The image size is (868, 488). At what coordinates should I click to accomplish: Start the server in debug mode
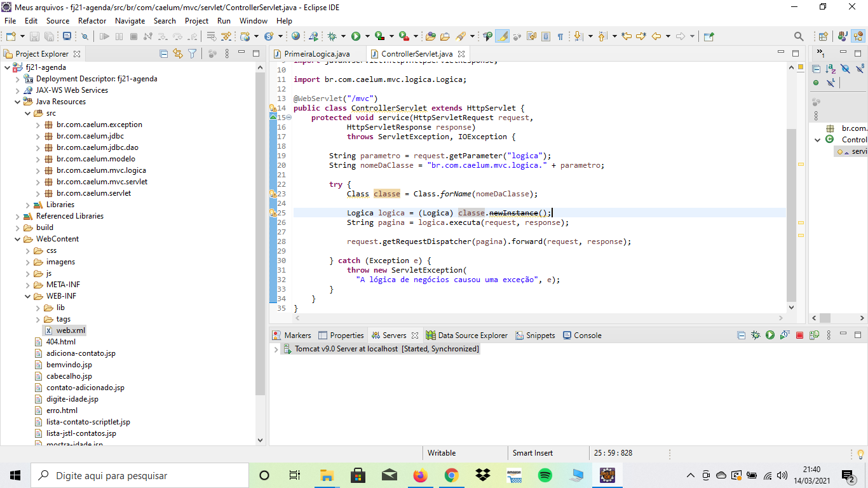coord(756,335)
